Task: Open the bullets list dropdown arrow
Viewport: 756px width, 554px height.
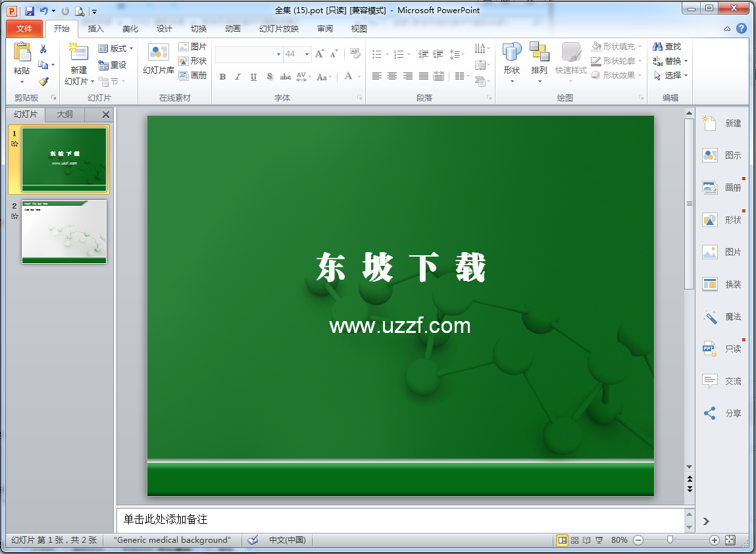Action: point(387,55)
